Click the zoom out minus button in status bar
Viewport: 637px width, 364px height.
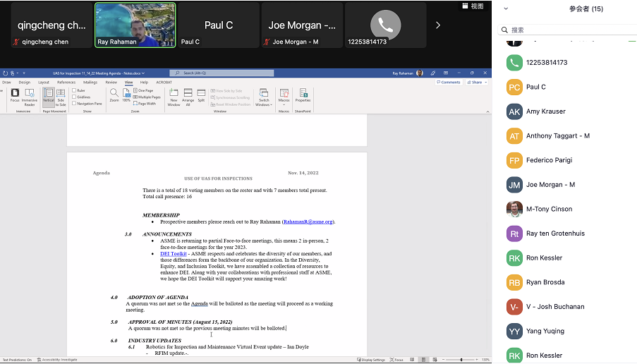pos(442,360)
